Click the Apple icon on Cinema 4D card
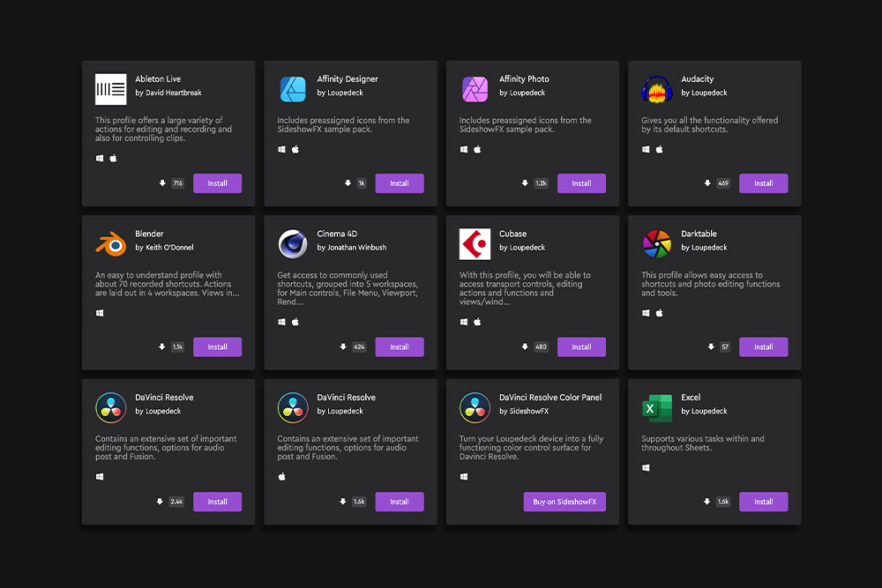882x588 pixels. coord(295,322)
